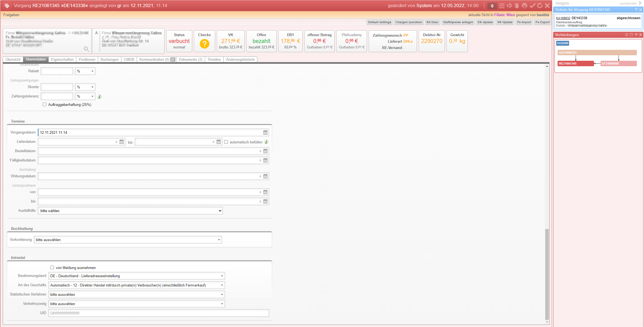644x327 pixels.
Task: Click the Vorgang tag icon in title bar
Action: [x=7, y=5]
